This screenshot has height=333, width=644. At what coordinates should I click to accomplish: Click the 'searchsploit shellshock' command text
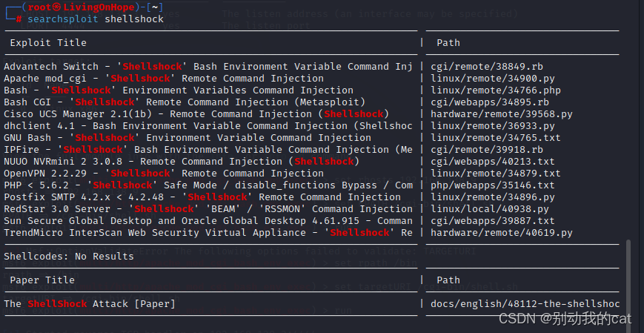point(96,19)
